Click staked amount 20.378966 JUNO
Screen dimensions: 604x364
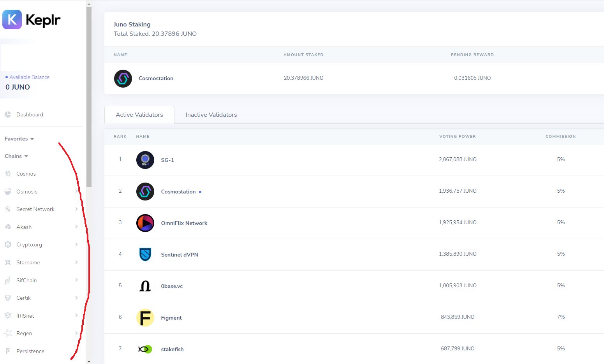[304, 78]
